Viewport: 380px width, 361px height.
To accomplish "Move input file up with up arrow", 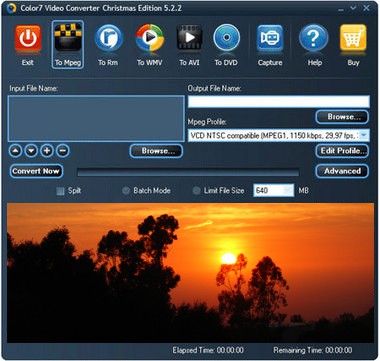I will 16,151.
